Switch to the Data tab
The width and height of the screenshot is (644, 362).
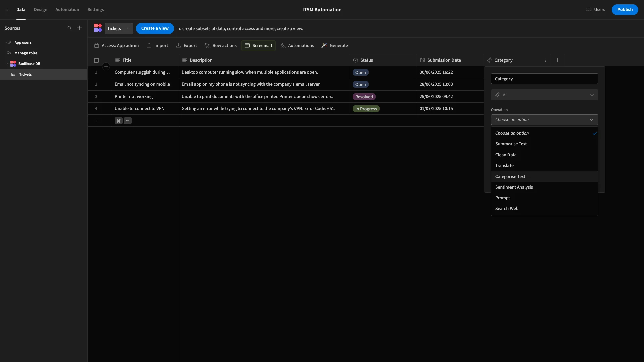pyautogui.click(x=21, y=10)
